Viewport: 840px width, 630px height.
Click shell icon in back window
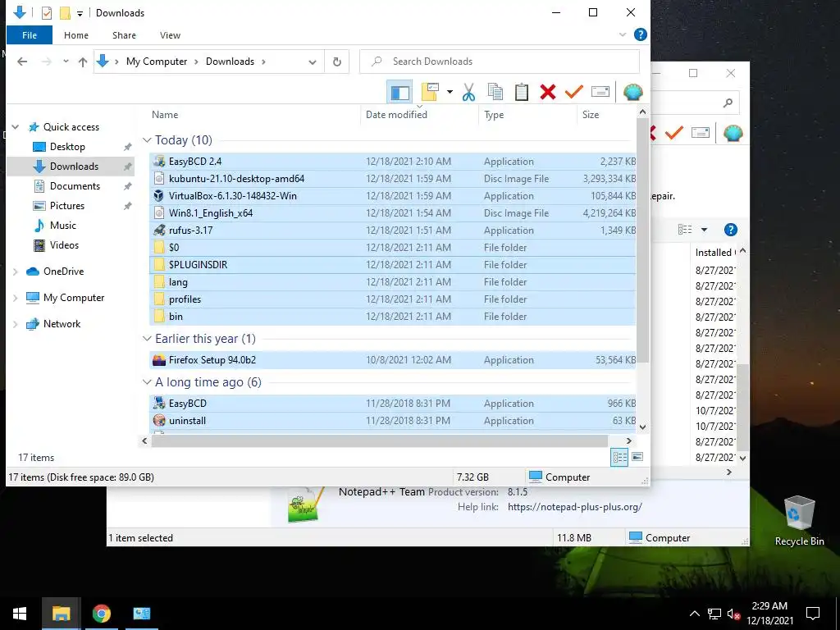733,133
